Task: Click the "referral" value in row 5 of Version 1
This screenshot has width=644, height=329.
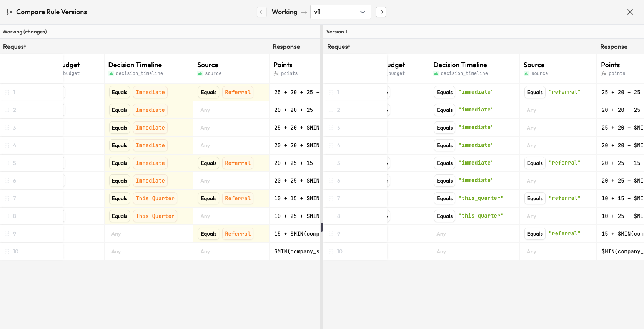Action: (564, 163)
